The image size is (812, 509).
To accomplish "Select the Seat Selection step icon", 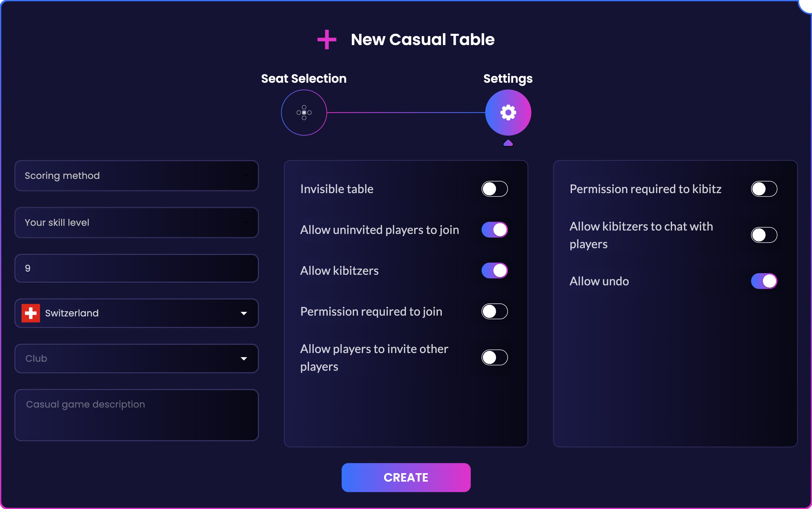I will coord(303,112).
